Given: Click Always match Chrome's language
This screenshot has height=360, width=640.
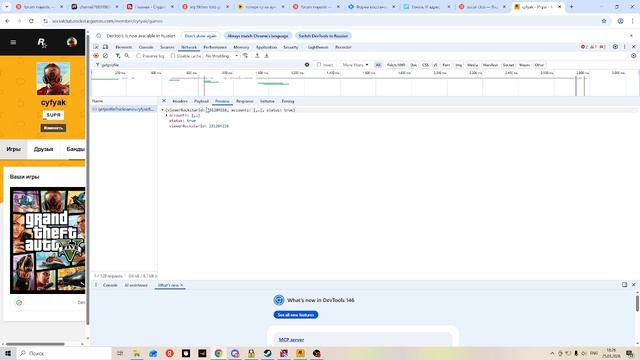Looking at the screenshot, I should tap(258, 36).
